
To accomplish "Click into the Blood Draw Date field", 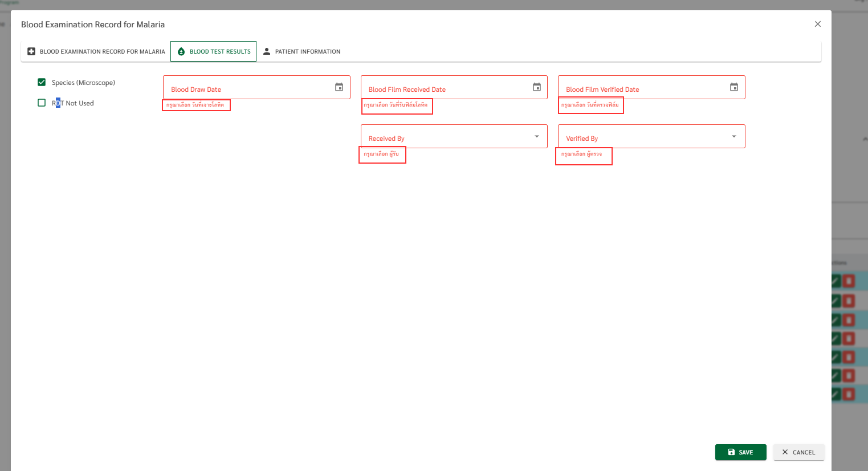I will [x=248, y=88].
